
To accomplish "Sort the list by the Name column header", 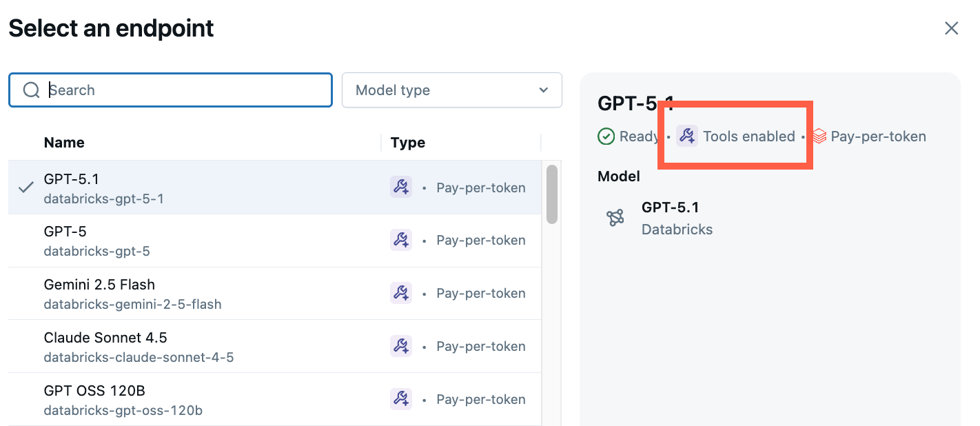I will pos(64,143).
